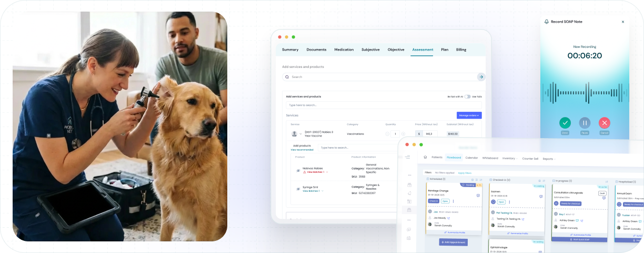The height and width of the screenshot is (253, 644).
Task: Click the In progress column sort icon
Action: 606,181
